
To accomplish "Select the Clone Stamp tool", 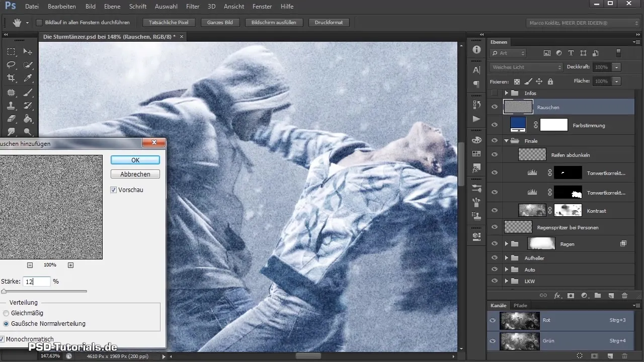I will click(11, 106).
